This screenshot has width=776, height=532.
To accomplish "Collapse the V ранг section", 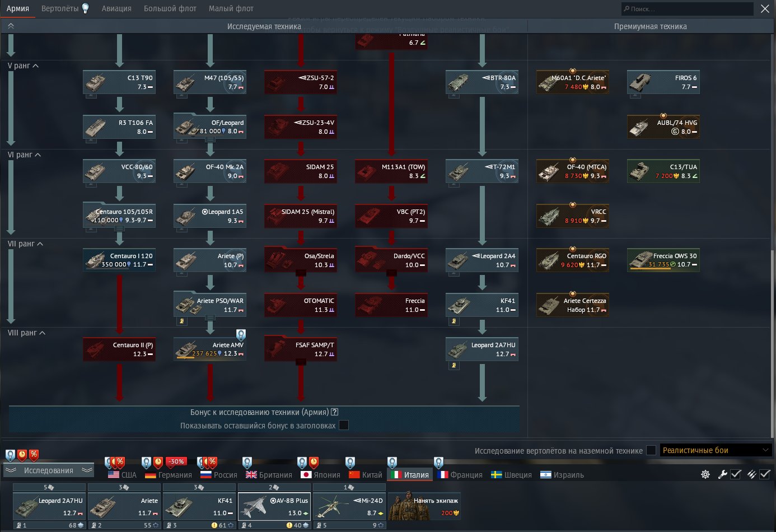I will click(x=23, y=66).
